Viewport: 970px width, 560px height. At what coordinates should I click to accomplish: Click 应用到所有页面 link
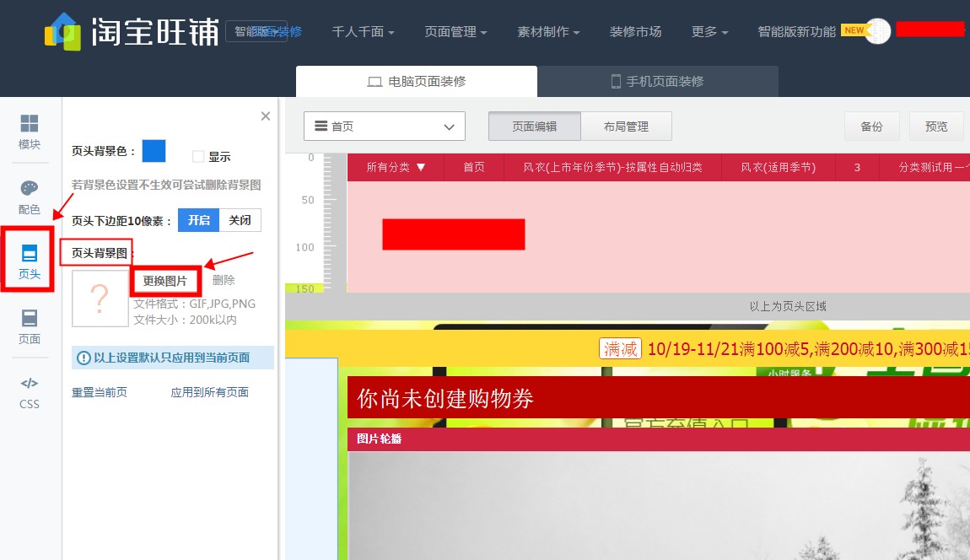(211, 391)
